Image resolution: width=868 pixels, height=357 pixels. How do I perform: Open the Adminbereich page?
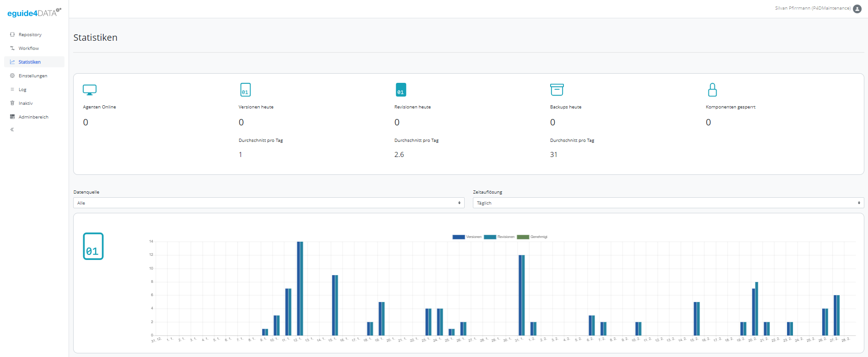coord(33,117)
